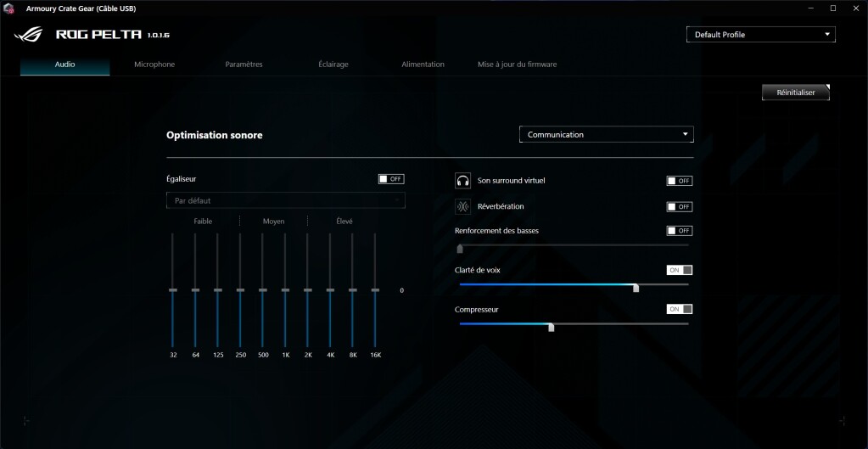
Task: Click the Clarté de voix label
Action: point(477,270)
